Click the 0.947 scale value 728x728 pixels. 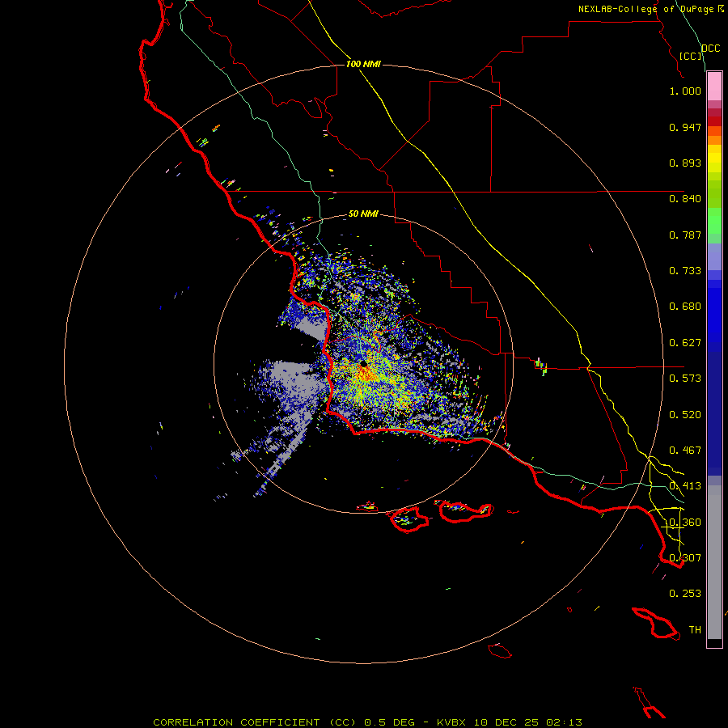[x=685, y=127]
